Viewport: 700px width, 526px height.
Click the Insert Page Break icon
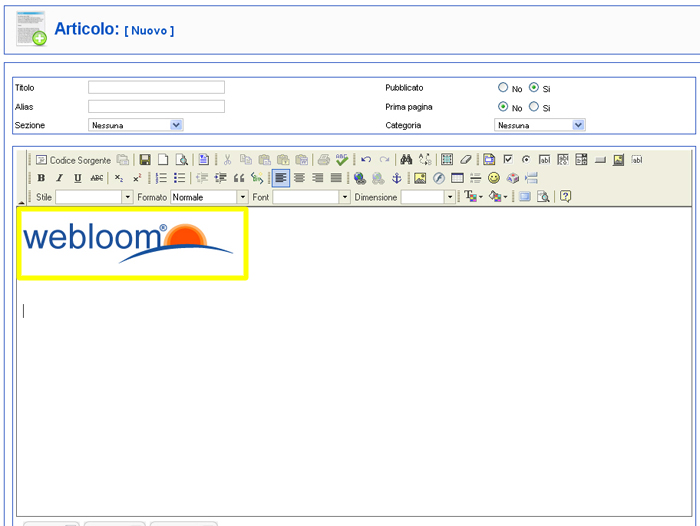[x=531, y=178]
